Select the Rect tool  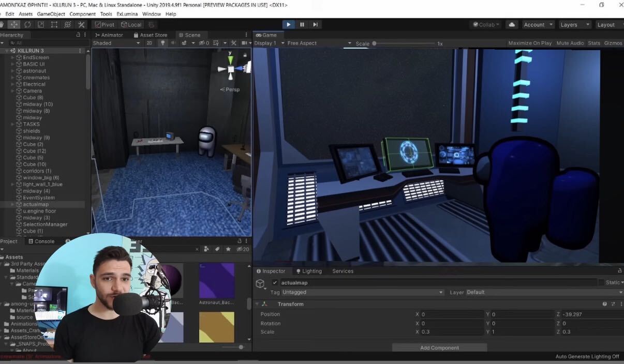pos(54,24)
